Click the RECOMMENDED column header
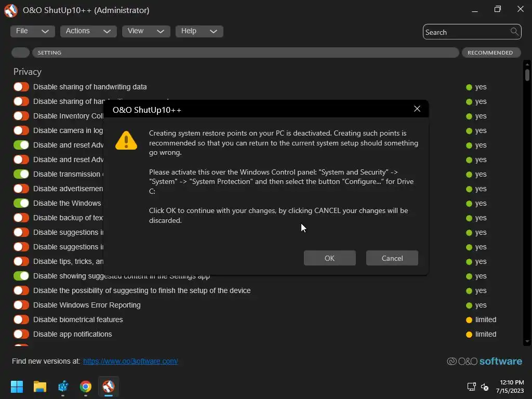Viewport: 532px width, 399px height. [x=491, y=52]
